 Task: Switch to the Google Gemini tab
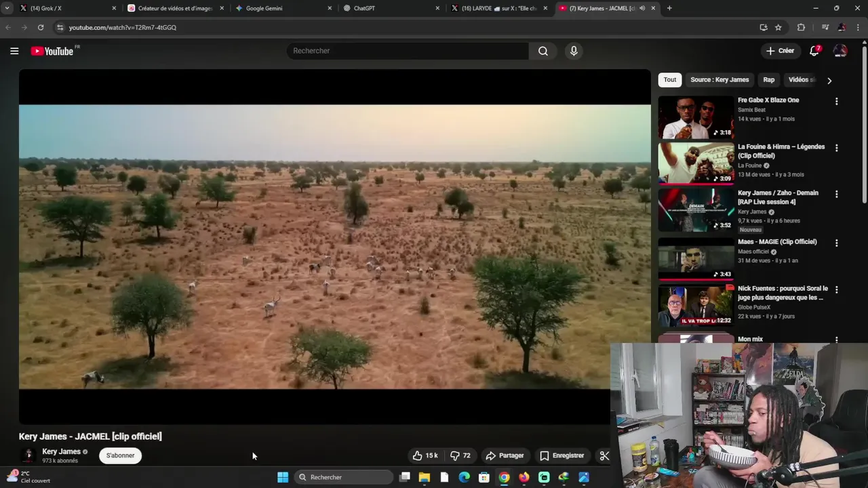click(283, 8)
